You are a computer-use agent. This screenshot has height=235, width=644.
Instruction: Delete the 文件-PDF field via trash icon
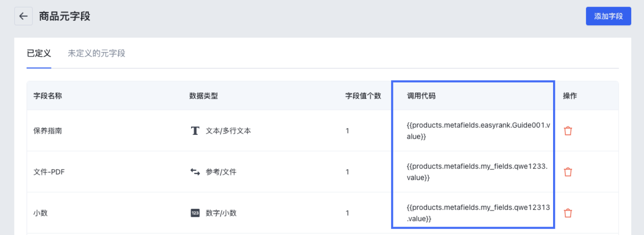pos(568,172)
